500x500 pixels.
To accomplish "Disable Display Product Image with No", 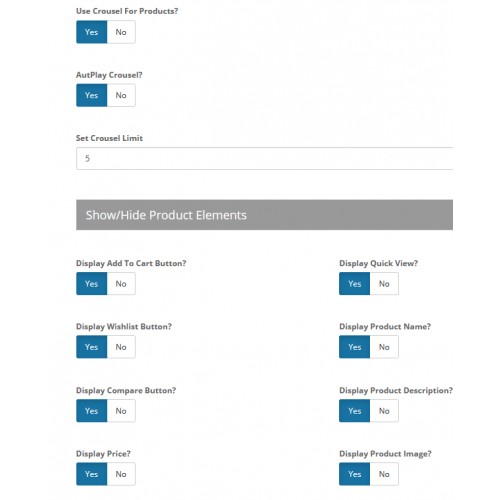I will (x=384, y=474).
